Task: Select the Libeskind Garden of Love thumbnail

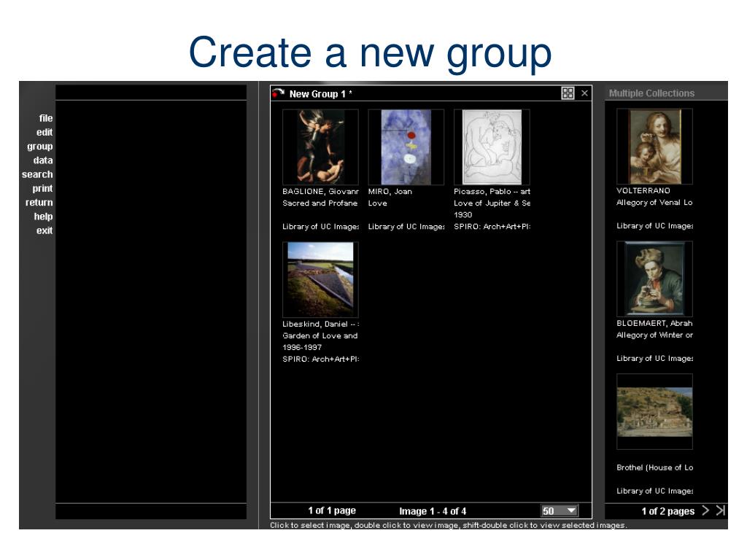Action: click(x=320, y=279)
